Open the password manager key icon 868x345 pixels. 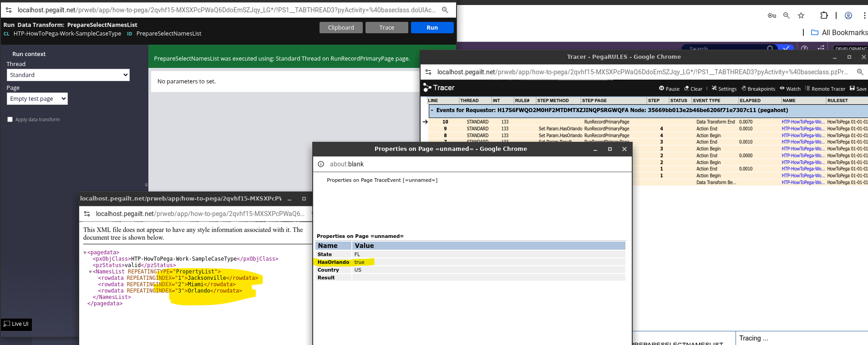coord(772,15)
